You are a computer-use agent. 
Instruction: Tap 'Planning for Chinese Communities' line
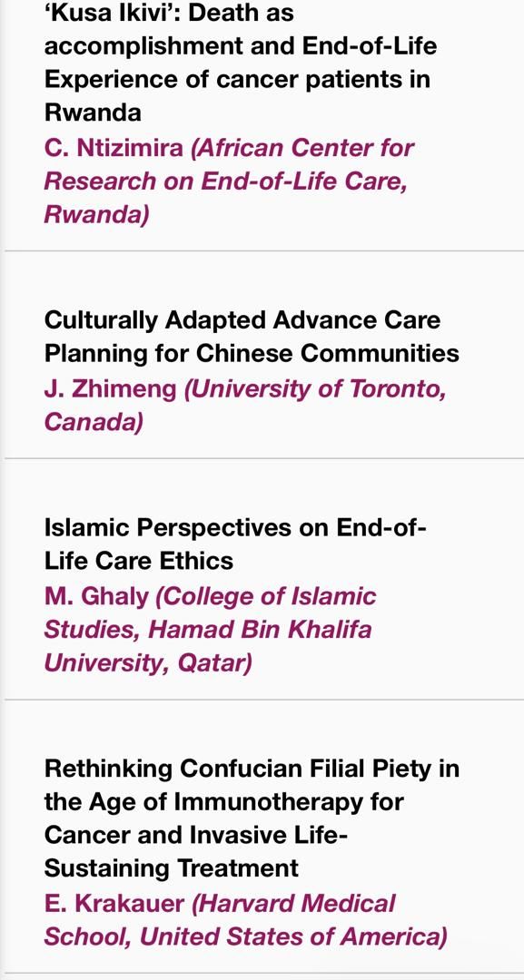(252, 355)
